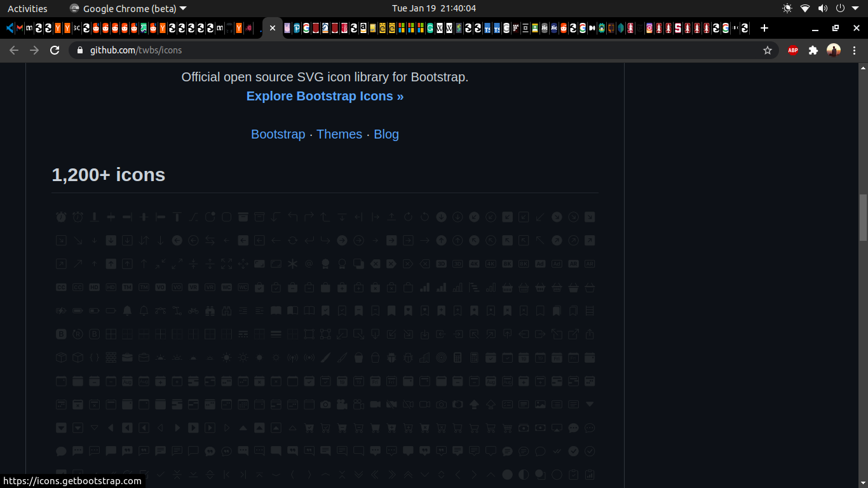Viewport: 868px width, 488px height.
Task: Open a new tab with the plus button
Action: tap(764, 28)
